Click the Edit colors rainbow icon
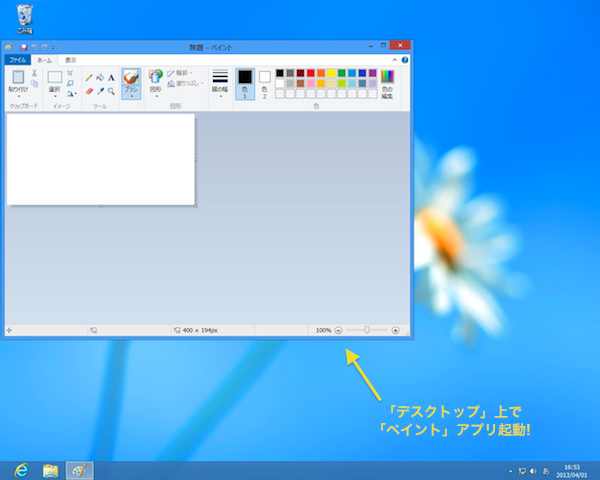This screenshot has width=600, height=480. point(387,77)
